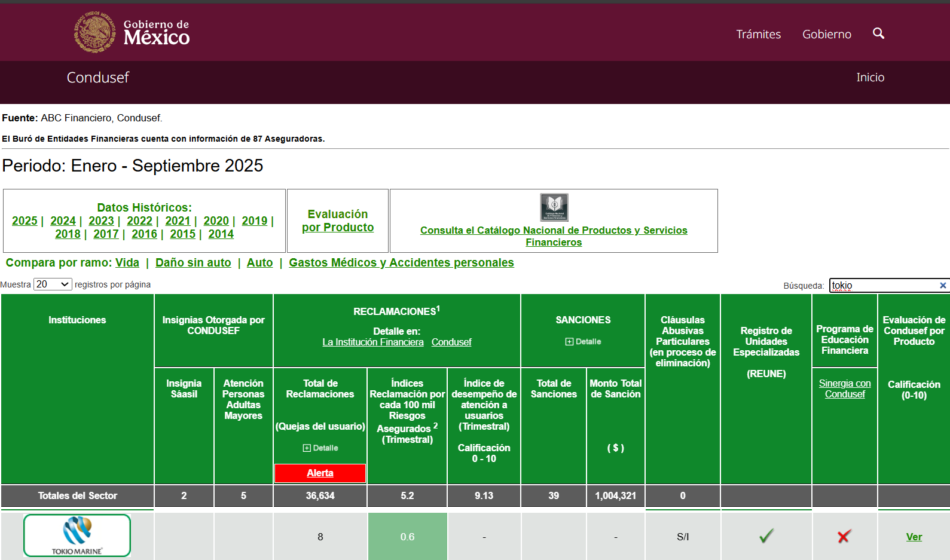
Task: Click the search magnifier icon in header
Action: [x=878, y=33]
